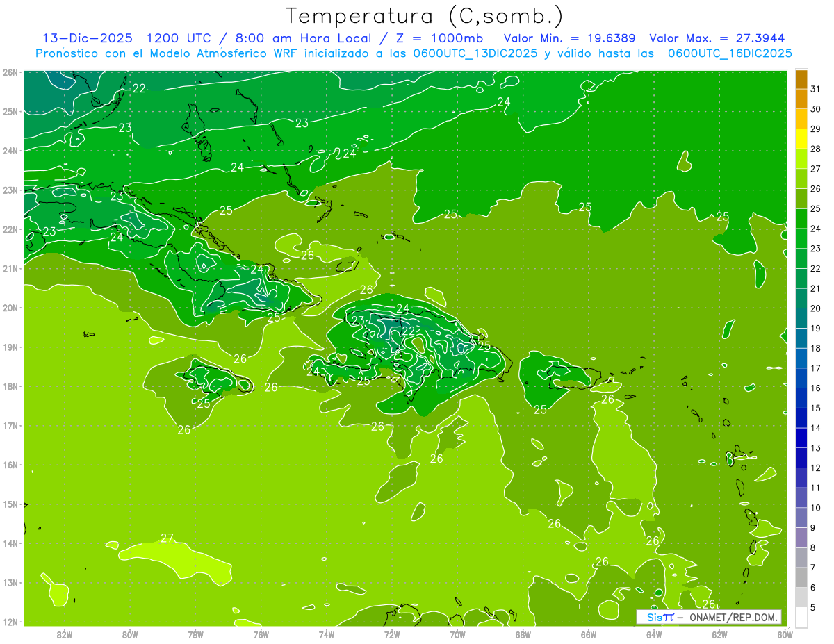Click the "72W" longitude axis label
The width and height of the screenshot is (834, 644).
coord(392,634)
